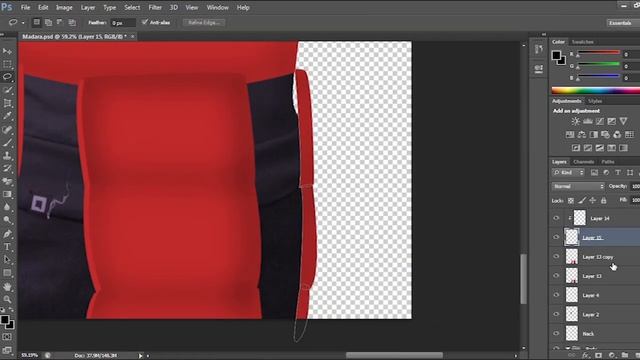The height and width of the screenshot is (360, 640).
Task: Hide Layer 2 visibility eye
Action: click(x=556, y=314)
